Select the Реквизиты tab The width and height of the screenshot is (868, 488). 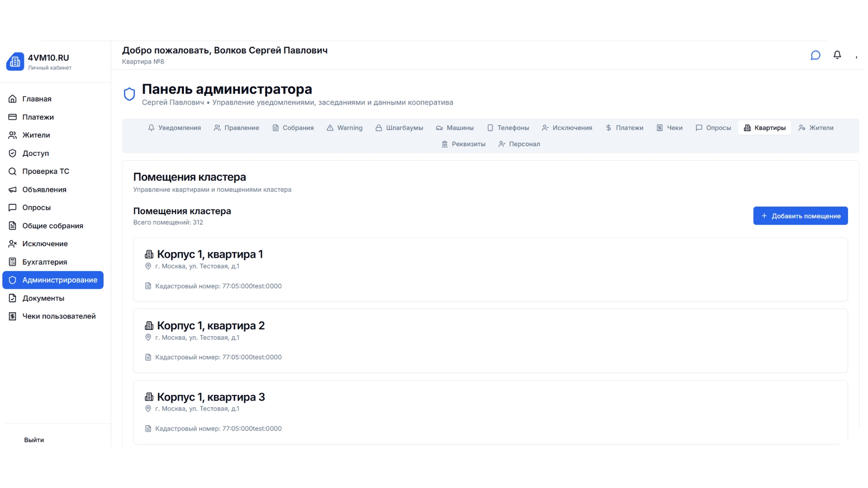click(463, 144)
